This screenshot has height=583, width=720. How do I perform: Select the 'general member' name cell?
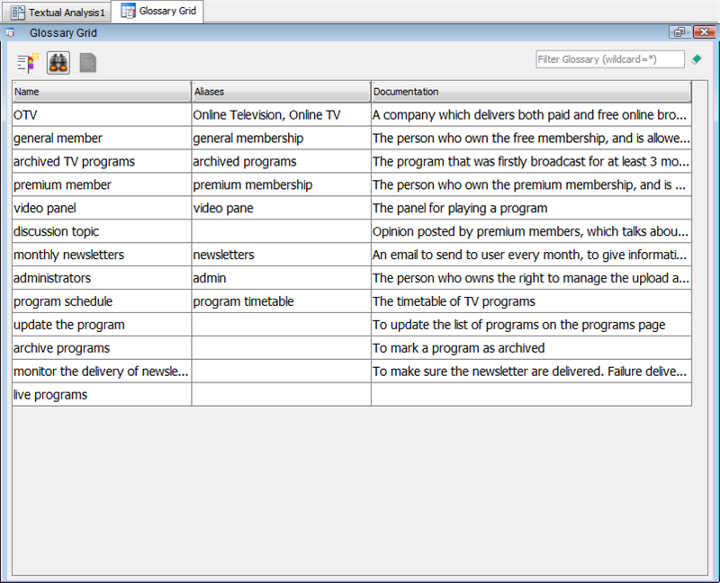click(x=101, y=138)
